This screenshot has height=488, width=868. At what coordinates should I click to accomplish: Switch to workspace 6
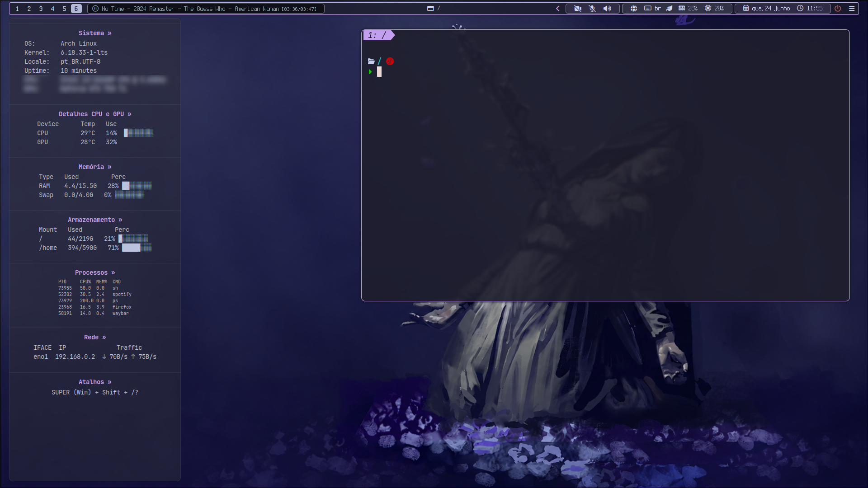point(76,9)
